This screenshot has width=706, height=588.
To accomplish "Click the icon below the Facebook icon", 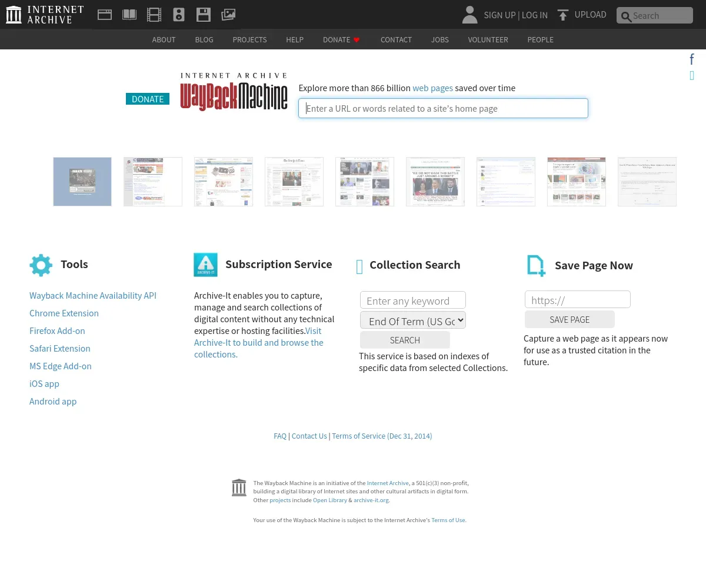I will pyautogui.click(x=692, y=75).
